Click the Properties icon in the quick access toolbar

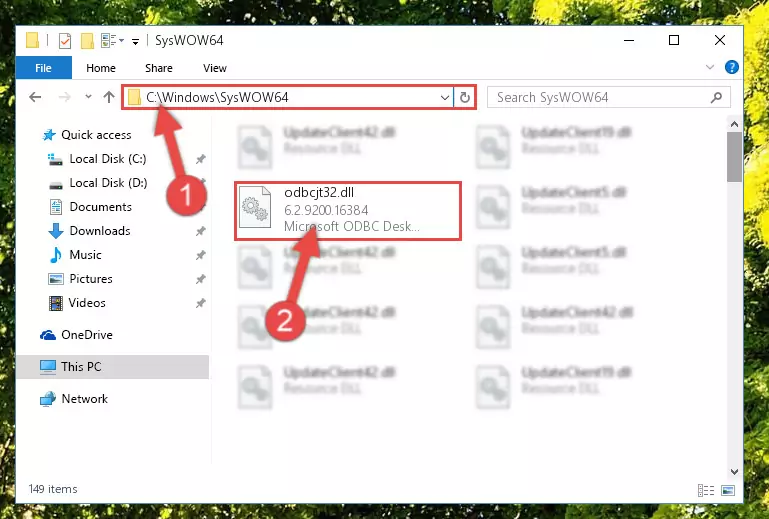tap(65, 41)
